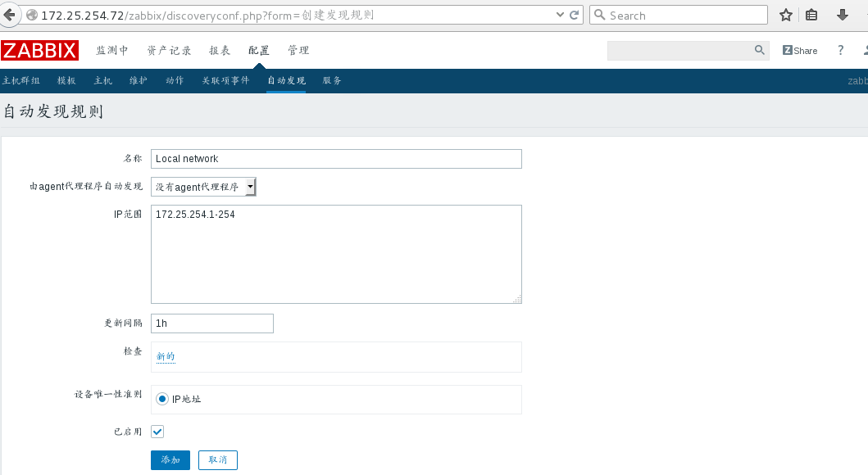Toggle the 已启用 checkbox
This screenshot has width=868, height=475.
coord(157,432)
